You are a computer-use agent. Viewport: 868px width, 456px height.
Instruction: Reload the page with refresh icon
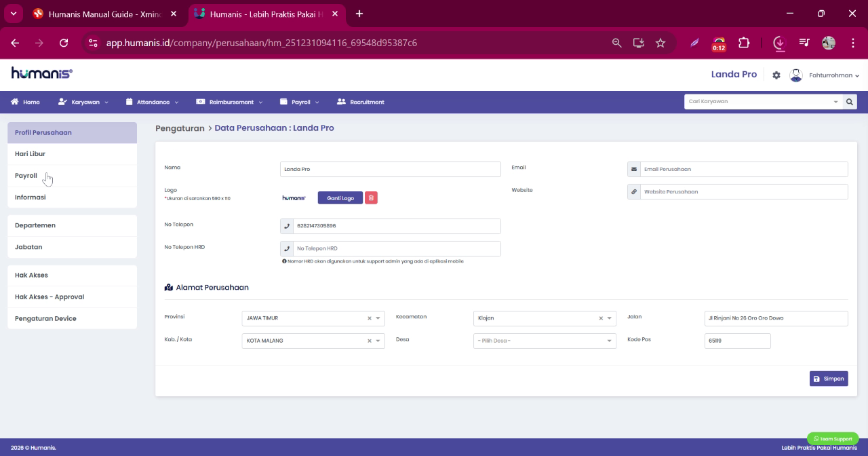pyautogui.click(x=64, y=43)
